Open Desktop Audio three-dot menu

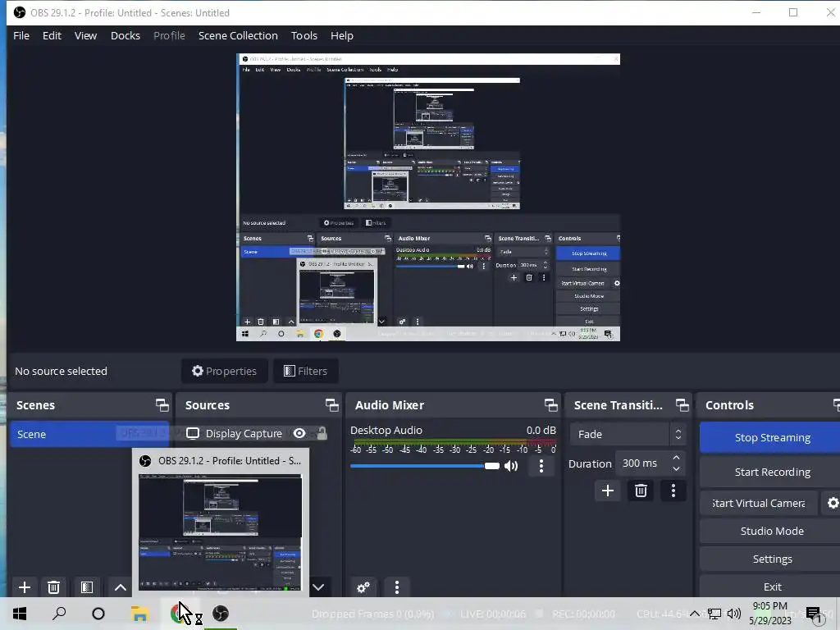point(541,466)
